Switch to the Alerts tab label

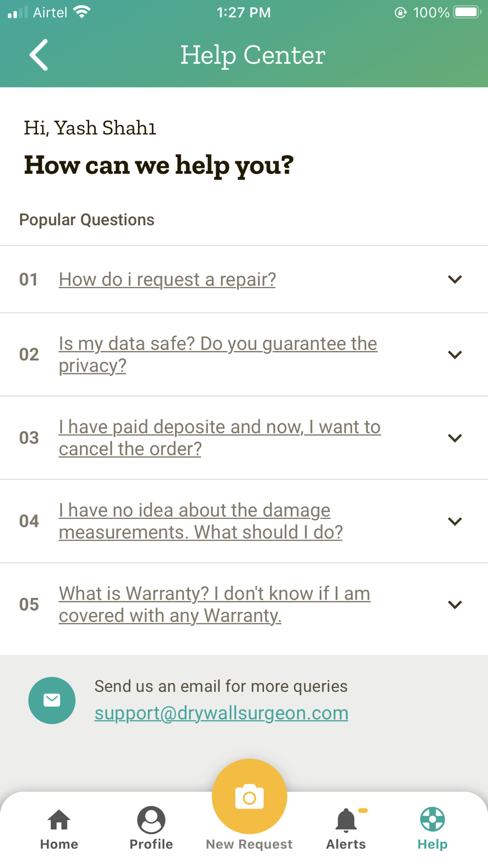346,844
